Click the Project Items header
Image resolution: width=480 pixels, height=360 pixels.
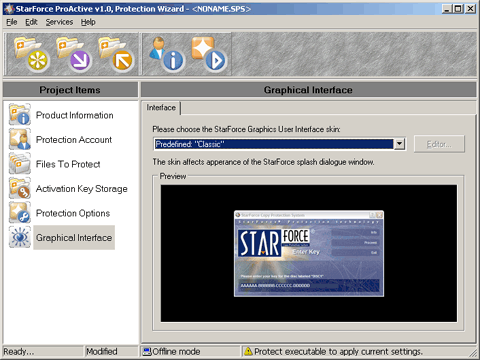tap(70, 90)
